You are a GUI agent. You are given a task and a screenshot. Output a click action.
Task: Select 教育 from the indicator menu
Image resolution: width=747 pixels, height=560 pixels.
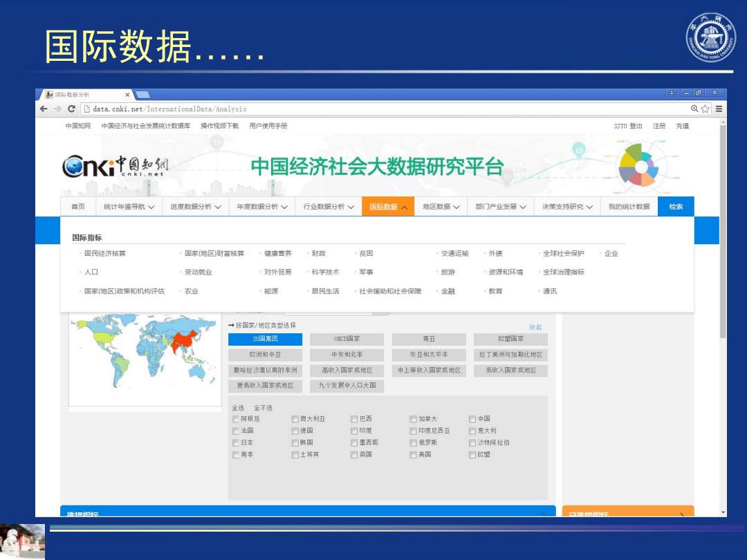coord(495,291)
